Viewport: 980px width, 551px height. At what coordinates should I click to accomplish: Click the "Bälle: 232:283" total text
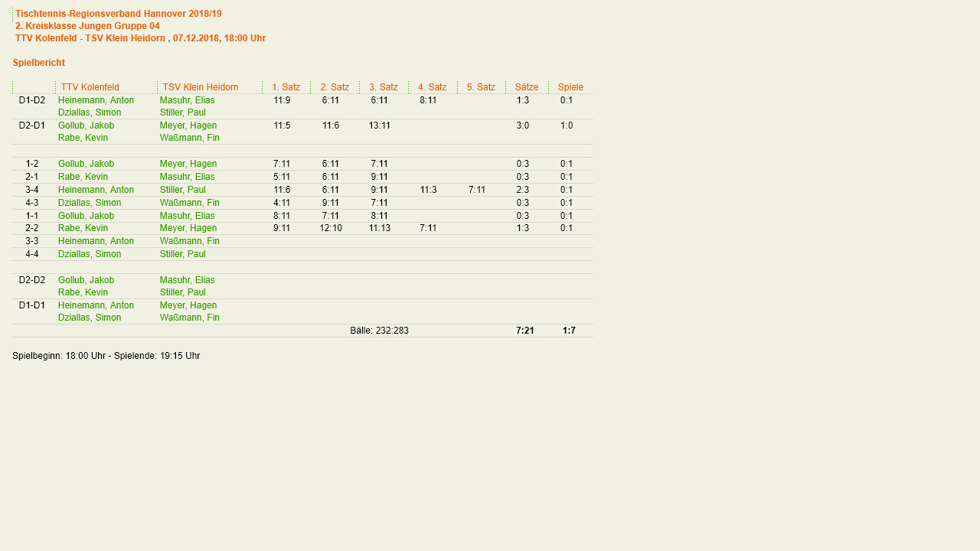coord(379,331)
